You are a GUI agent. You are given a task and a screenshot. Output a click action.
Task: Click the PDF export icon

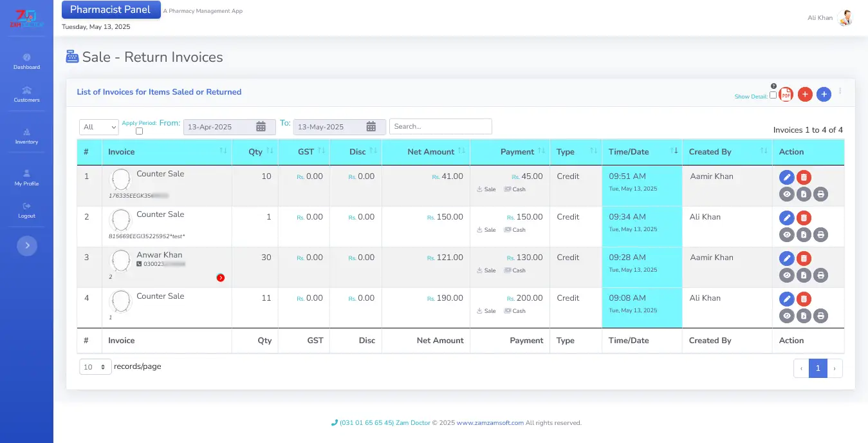[786, 95]
